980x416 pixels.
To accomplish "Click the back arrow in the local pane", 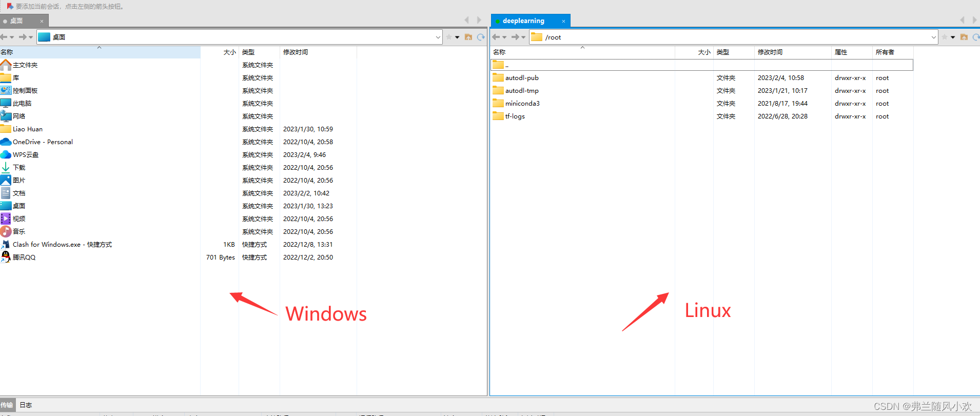I will pos(4,37).
